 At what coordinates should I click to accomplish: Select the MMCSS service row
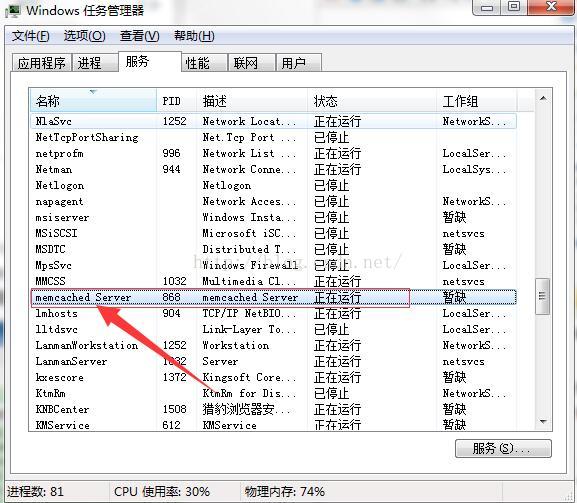pyautogui.click(x=273, y=281)
